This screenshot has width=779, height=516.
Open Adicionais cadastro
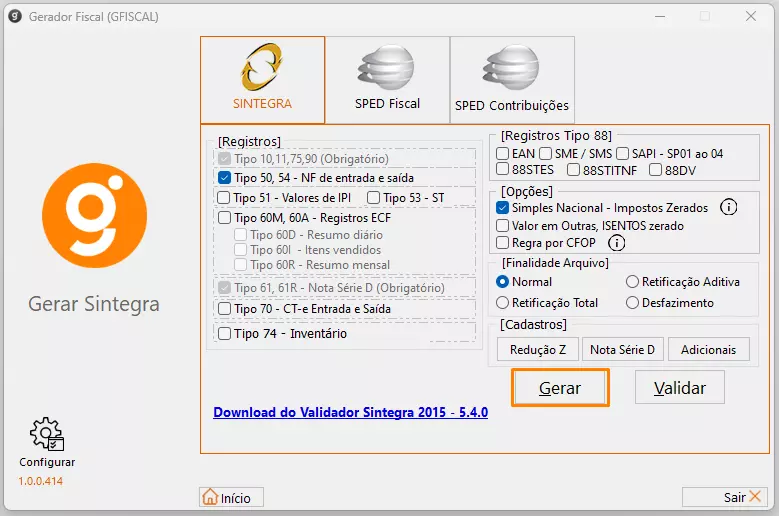(708, 350)
